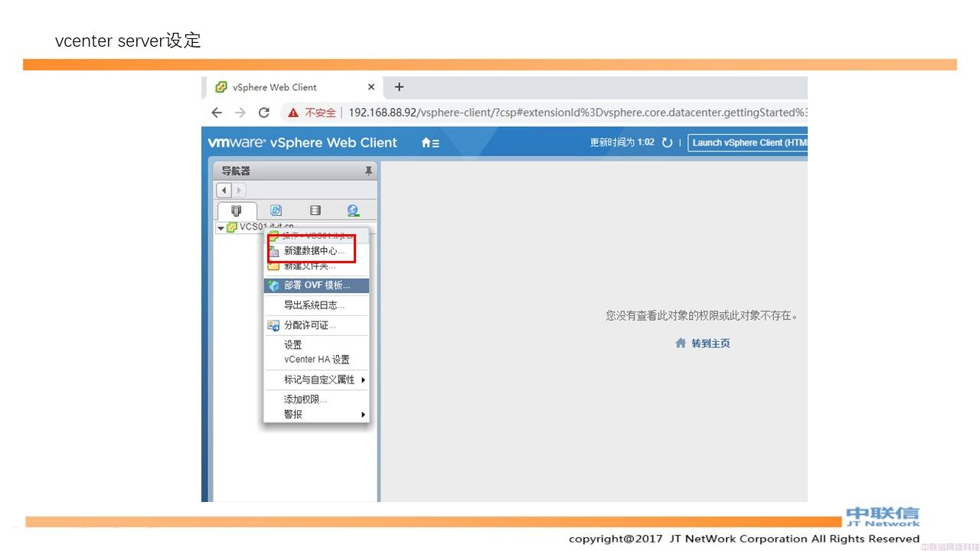Choose 分配许可证... menu entry
The width and height of the screenshot is (980, 551).
(x=316, y=325)
